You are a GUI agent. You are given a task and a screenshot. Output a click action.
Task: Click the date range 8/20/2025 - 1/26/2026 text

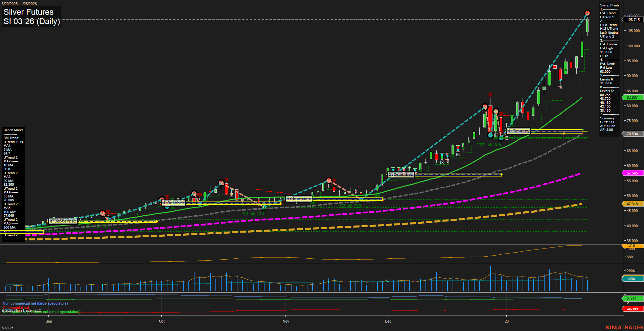(20, 4)
